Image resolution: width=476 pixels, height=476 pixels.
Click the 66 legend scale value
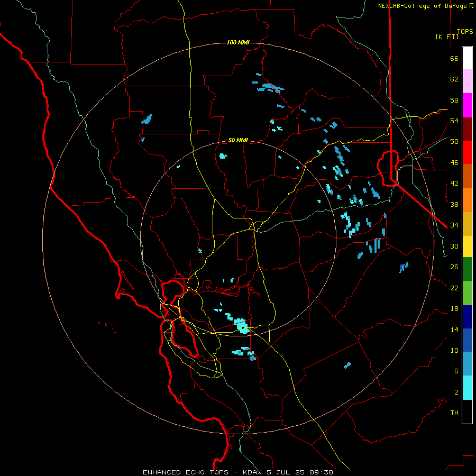click(454, 58)
